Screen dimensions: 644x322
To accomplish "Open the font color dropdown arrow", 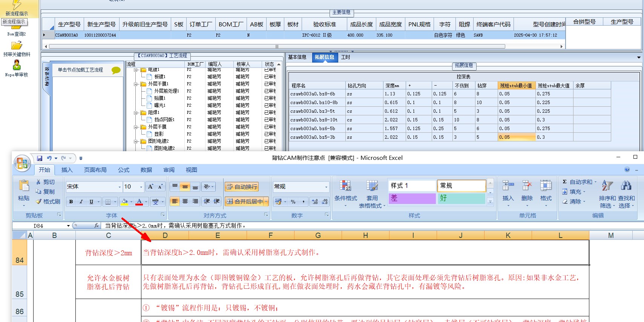I will pyautogui.click(x=146, y=202).
